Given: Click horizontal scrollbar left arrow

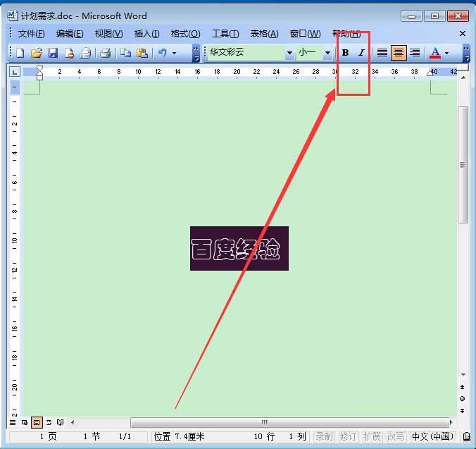Looking at the screenshot, I should click(73, 422).
